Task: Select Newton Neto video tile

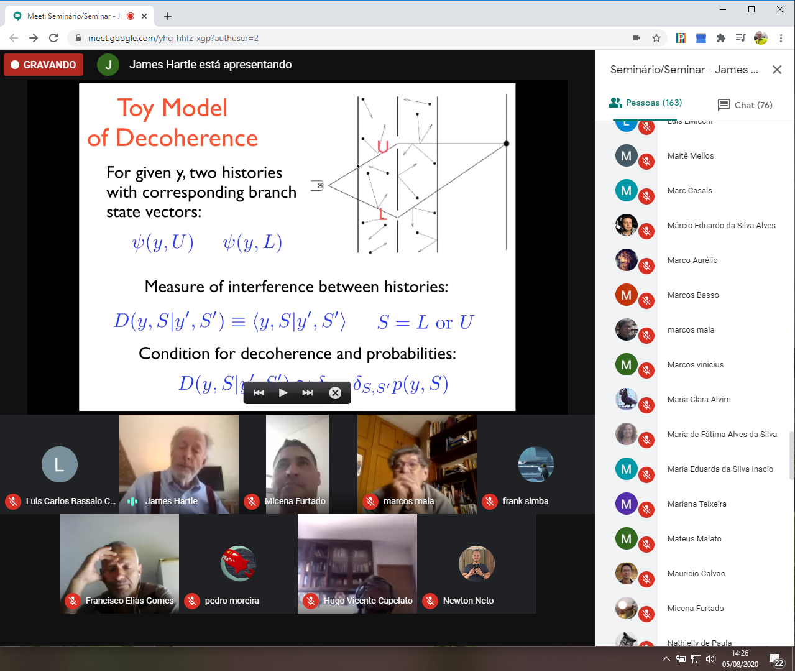Action: point(477,564)
